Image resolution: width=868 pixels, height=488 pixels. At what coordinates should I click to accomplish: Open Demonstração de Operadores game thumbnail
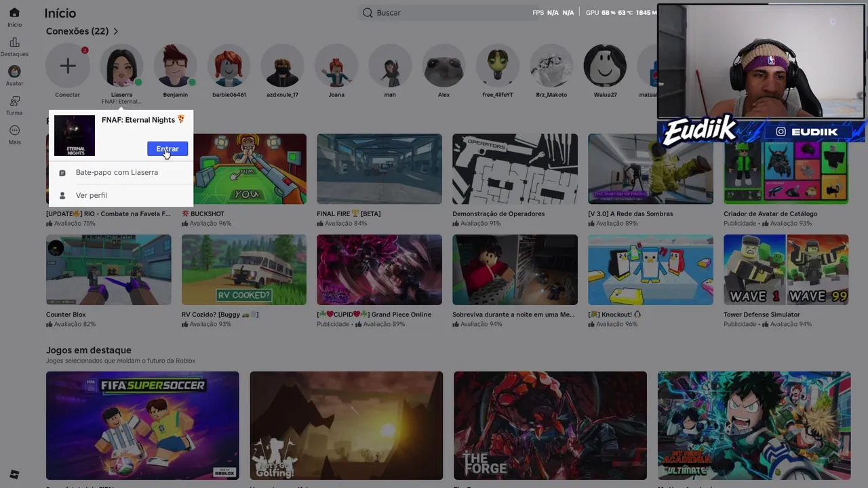[x=515, y=169]
